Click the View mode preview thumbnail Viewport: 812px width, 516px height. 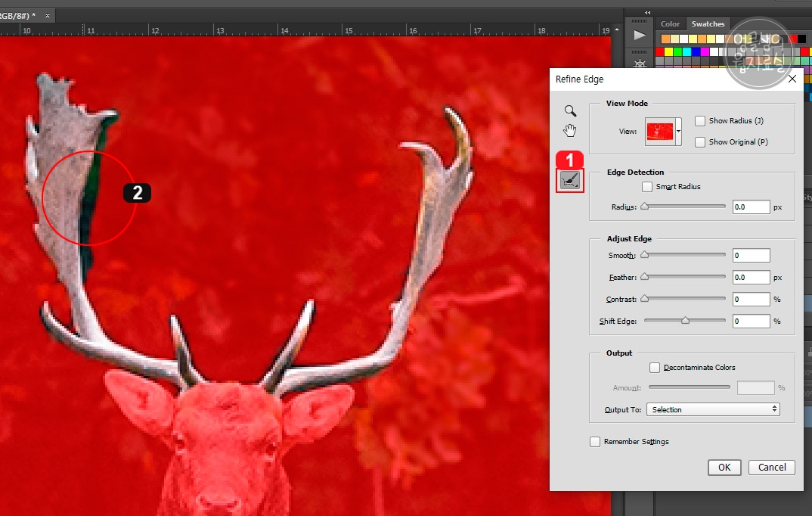660,132
